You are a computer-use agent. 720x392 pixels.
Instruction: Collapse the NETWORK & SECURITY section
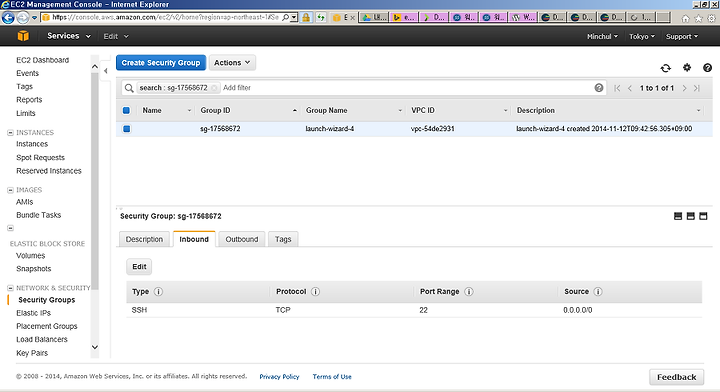(x=10, y=288)
